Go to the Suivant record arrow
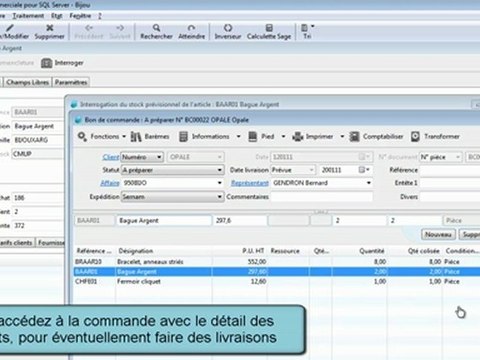 click(120, 28)
